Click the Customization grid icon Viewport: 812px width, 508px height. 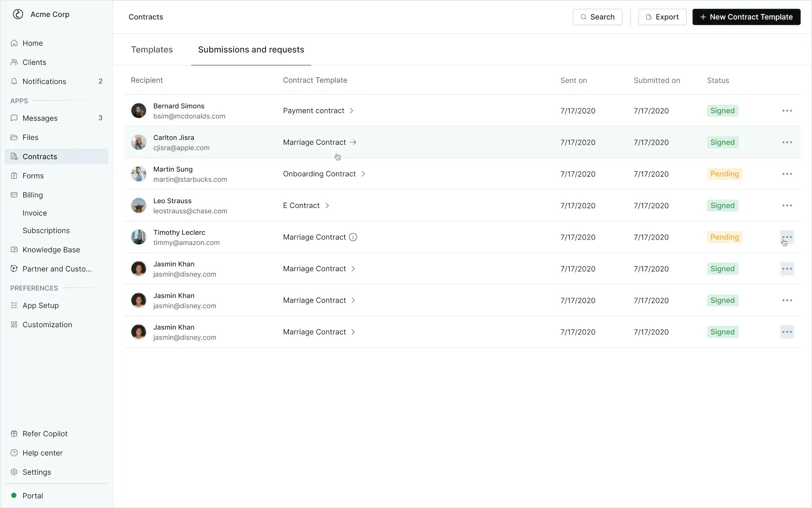[14, 324]
